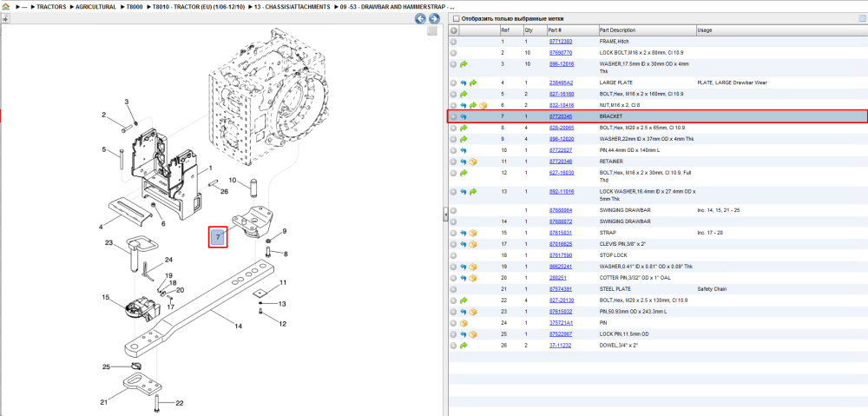Click the green arrow on bolt 827-16160 row
The image size is (868, 416).
(464, 94)
